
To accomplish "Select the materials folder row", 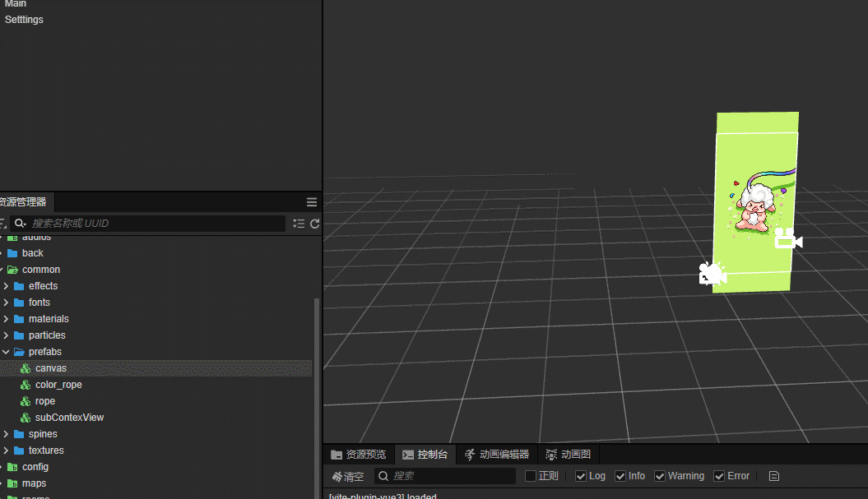I will tap(156, 319).
